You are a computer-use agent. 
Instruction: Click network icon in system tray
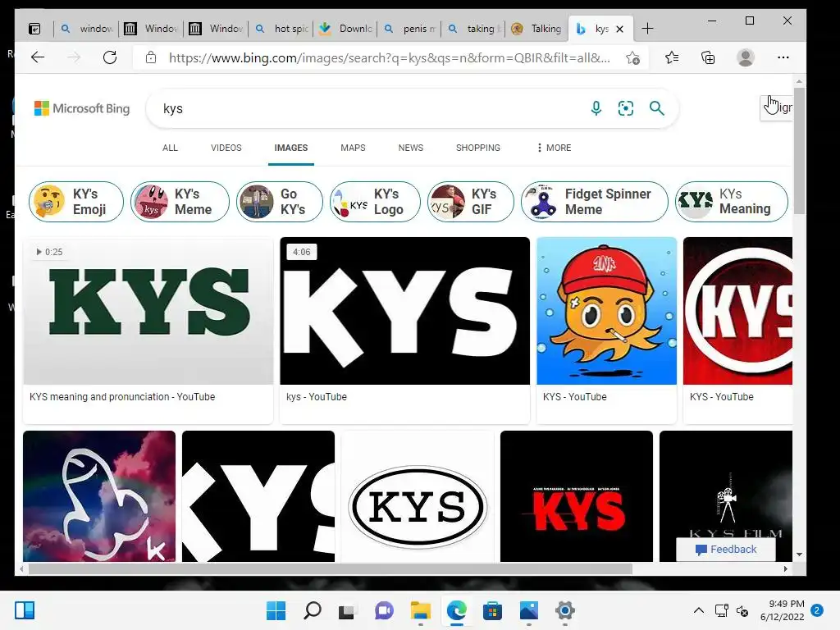point(721,610)
